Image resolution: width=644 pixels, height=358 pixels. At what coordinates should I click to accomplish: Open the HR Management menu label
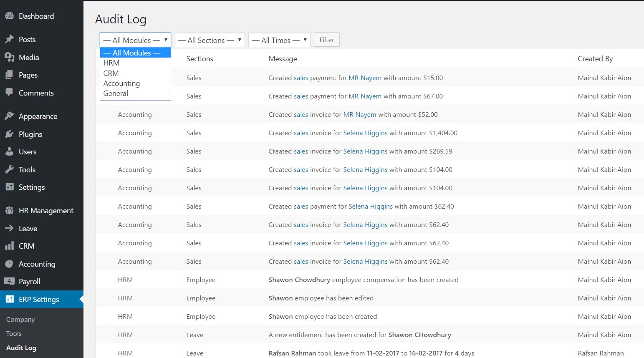[x=46, y=210]
